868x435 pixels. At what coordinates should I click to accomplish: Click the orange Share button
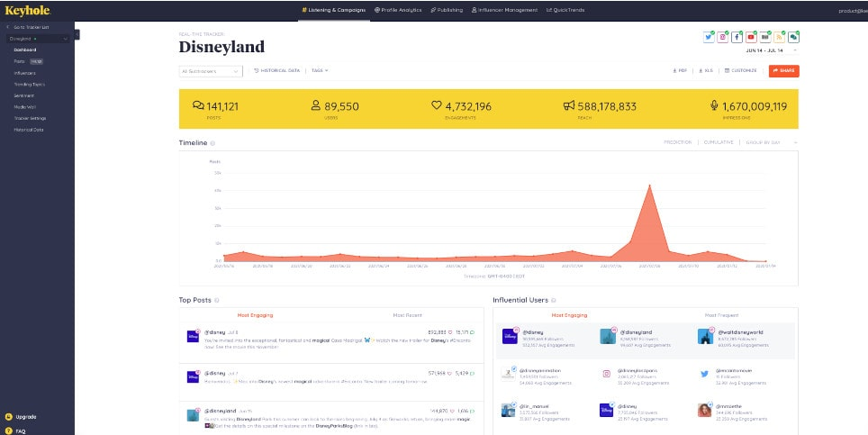pyautogui.click(x=784, y=71)
